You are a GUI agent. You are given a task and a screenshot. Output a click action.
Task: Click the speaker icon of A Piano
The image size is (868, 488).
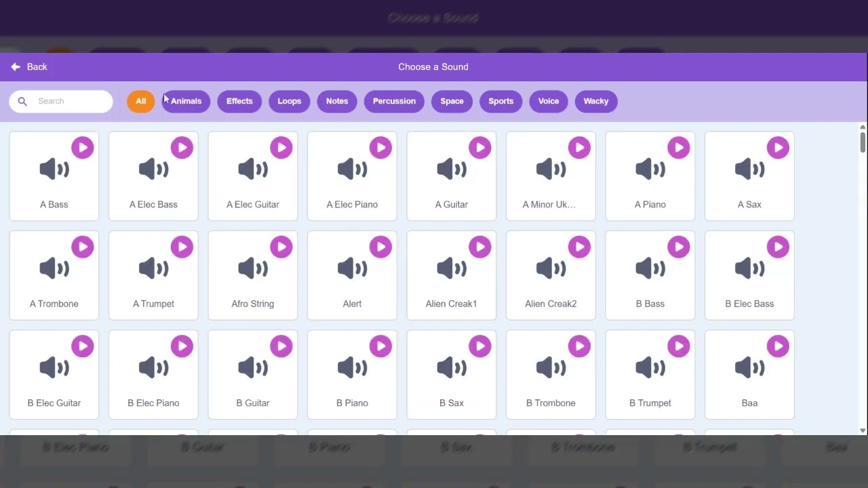650,169
